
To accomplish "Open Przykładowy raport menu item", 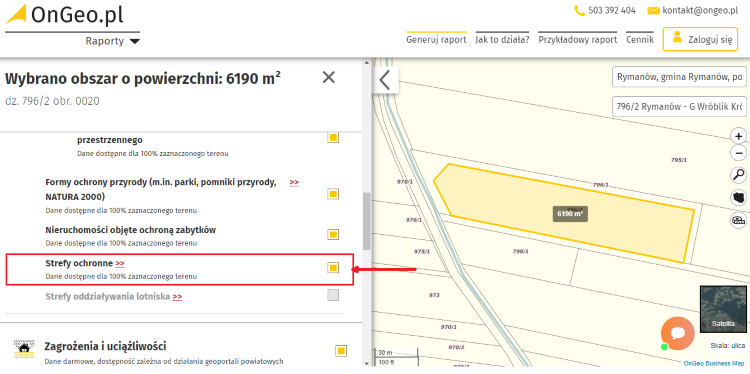I will click(578, 40).
